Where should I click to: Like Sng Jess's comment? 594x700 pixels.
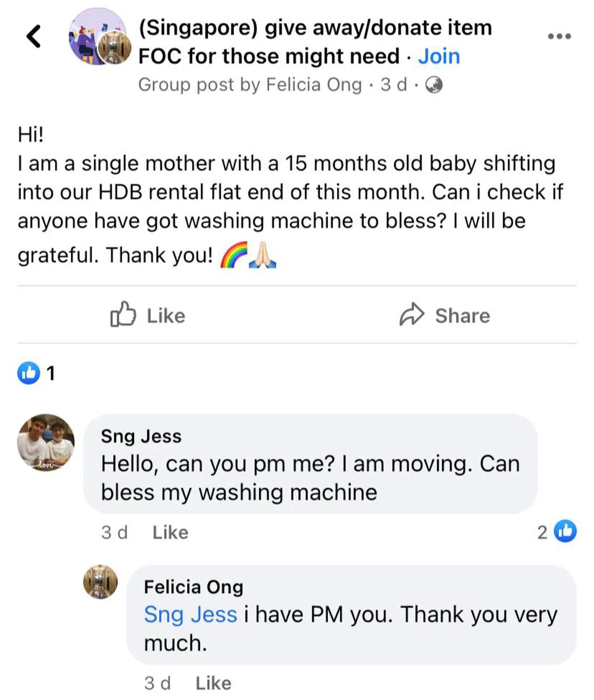pos(170,533)
